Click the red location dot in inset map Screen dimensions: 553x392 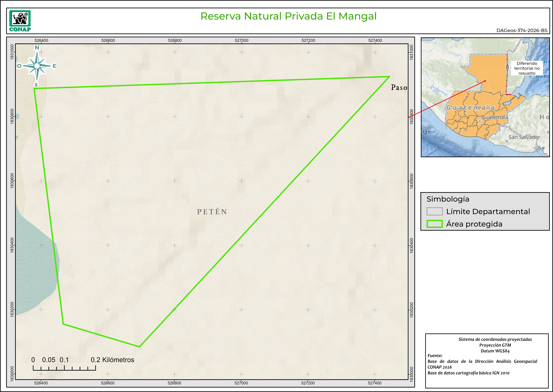485,81
